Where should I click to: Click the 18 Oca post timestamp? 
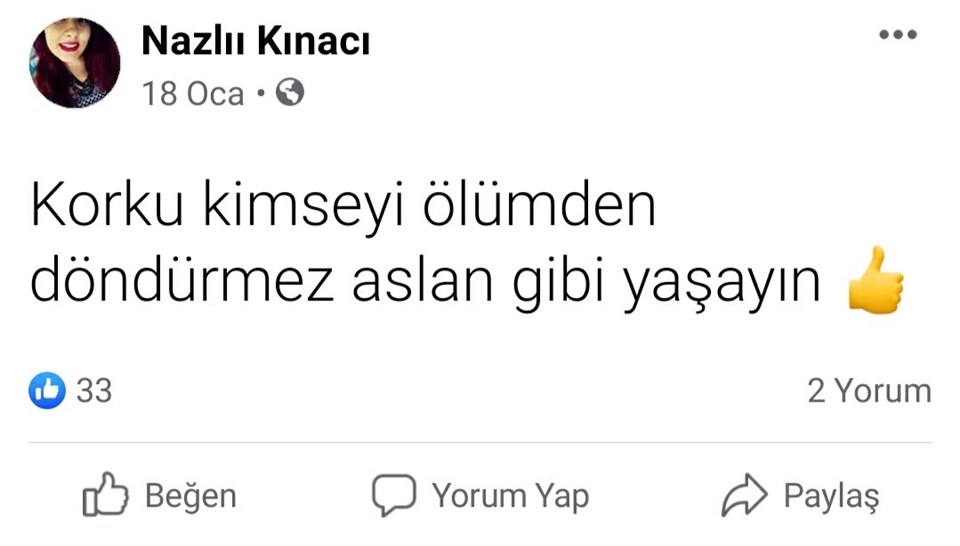coord(193,94)
